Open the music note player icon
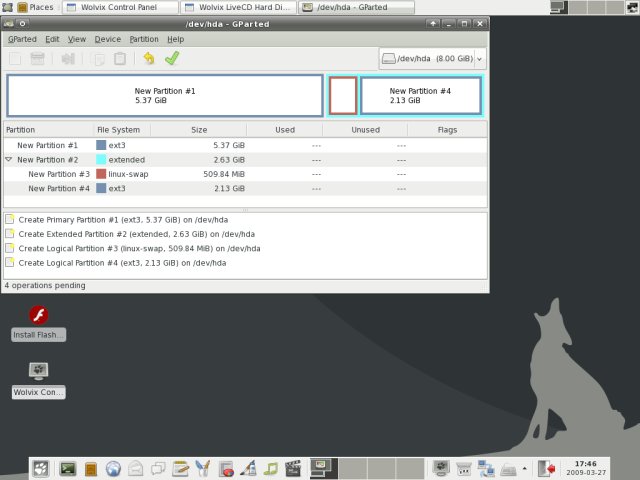The image size is (640, 480). pyautogui.click(x=270, y=469)
